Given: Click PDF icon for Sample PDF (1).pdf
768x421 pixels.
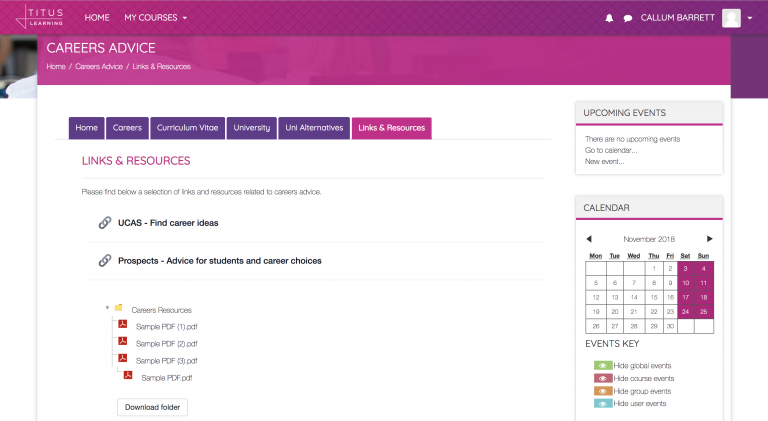Looking at the screenshot, I should pyautogui.click(x=123, y=325).
